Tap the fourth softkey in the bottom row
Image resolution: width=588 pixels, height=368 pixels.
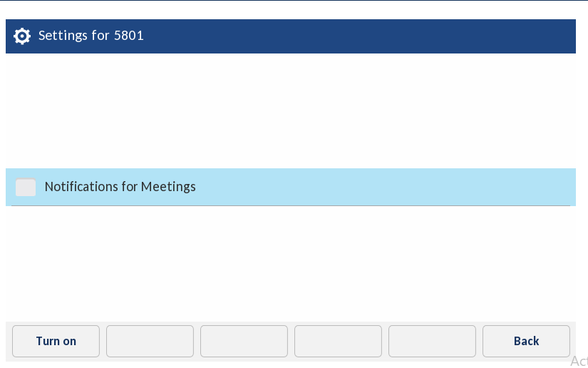tap(338, 341)
